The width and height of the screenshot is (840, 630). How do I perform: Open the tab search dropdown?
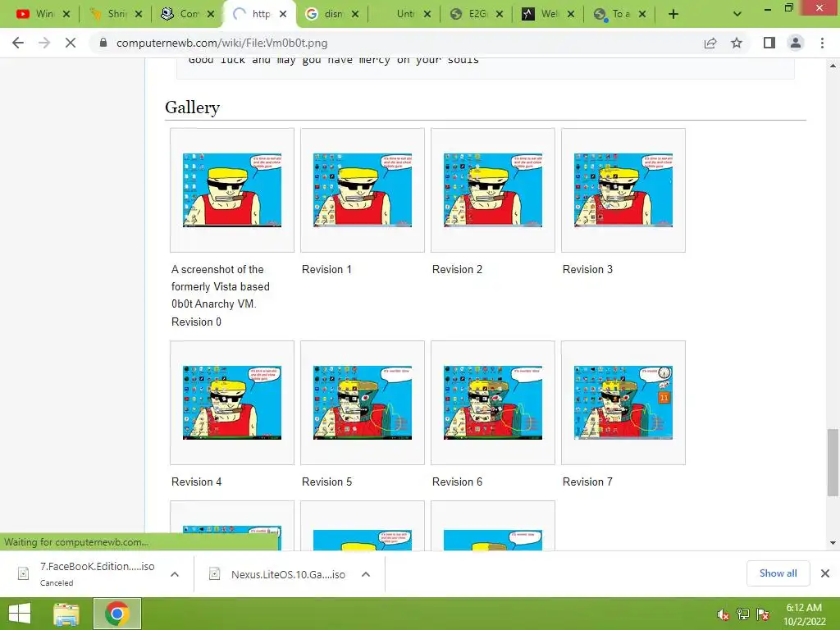pos(737,14)
